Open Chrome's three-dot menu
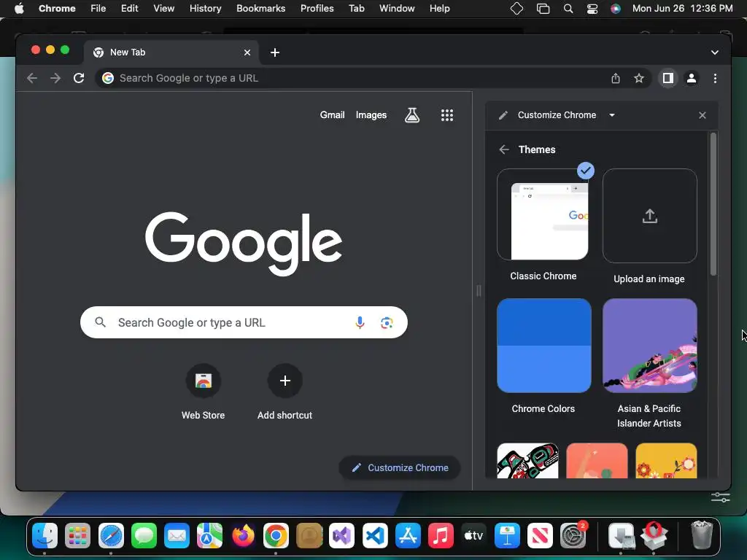 pos(715,78)
